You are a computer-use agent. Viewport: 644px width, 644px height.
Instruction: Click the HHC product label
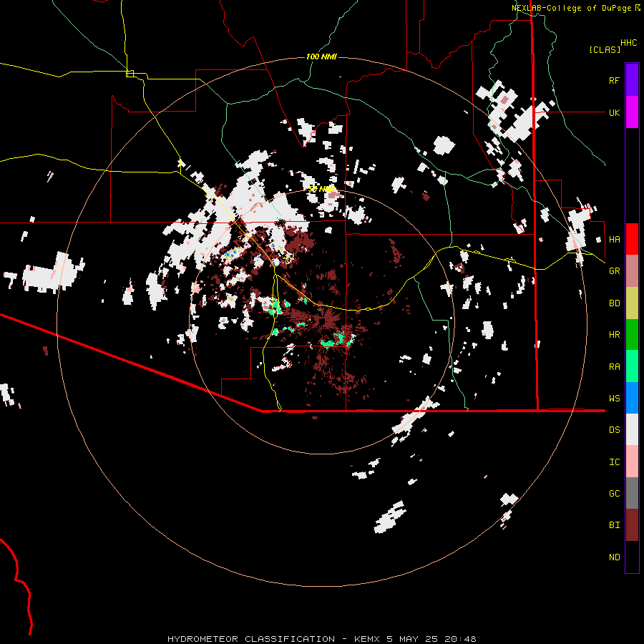(629, 43)
